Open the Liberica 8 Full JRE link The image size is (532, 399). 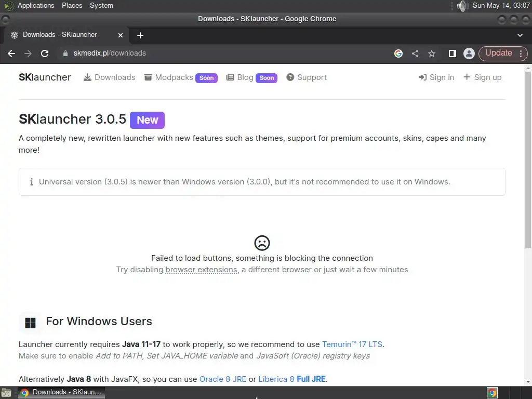point(292,379)
